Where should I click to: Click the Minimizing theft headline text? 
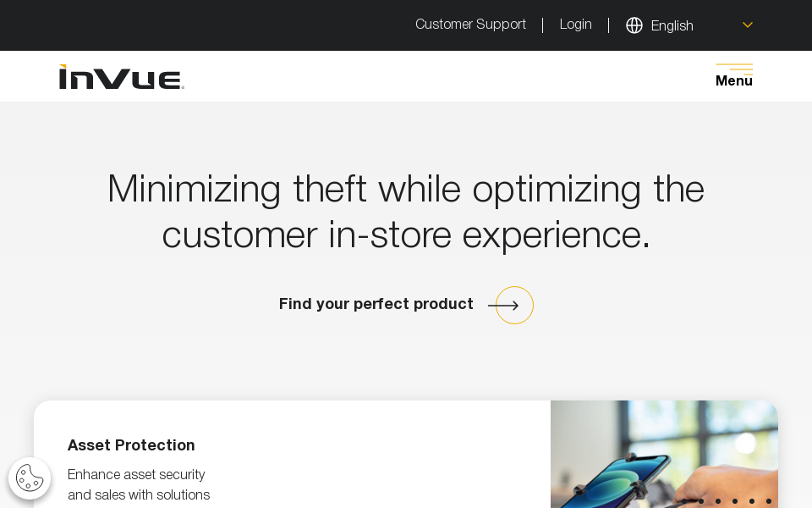click(x=406, y=211)
